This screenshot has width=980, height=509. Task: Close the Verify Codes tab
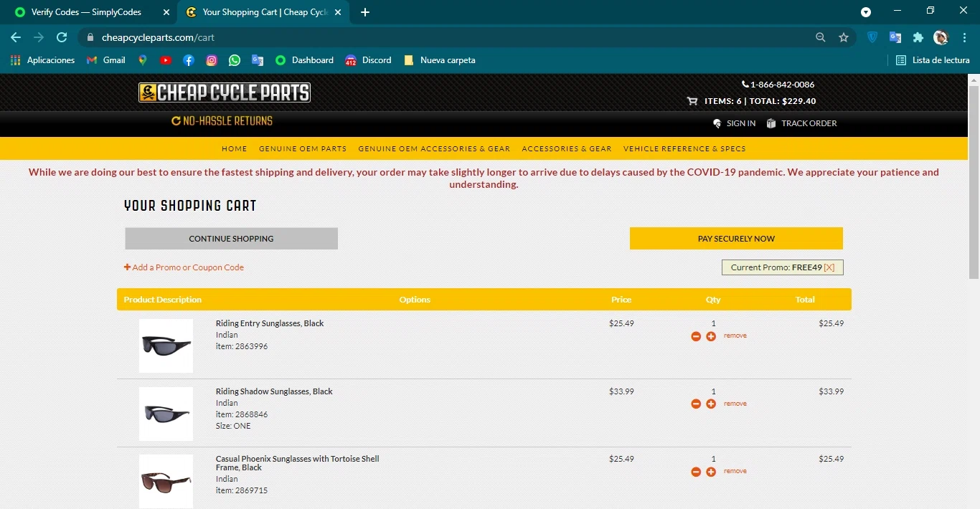(x=166, y=12)
